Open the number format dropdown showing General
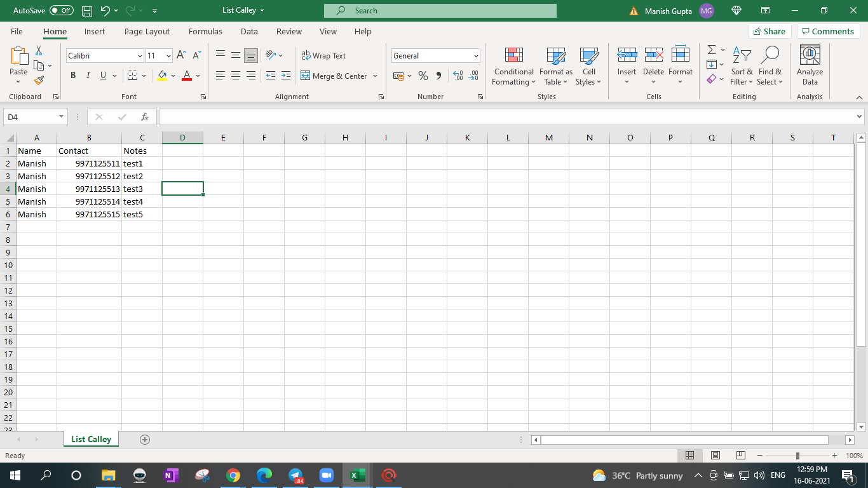Image resolution: width=868 pixels, height=488 pixels. (x=476, y=56)
